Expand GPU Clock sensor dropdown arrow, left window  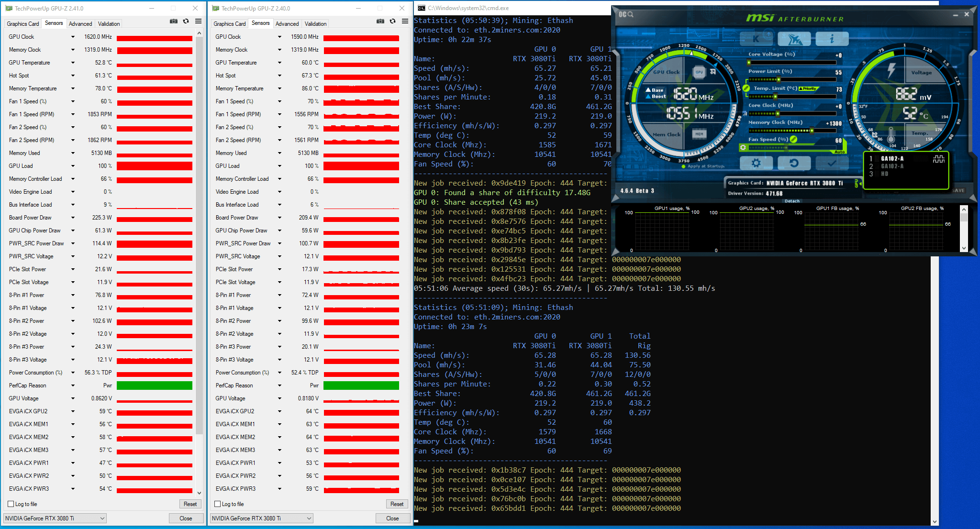point(73,37)
